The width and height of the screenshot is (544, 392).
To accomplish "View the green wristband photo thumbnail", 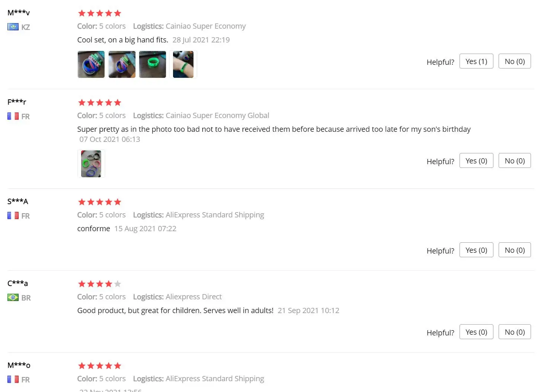I will (x=153, y=64).
